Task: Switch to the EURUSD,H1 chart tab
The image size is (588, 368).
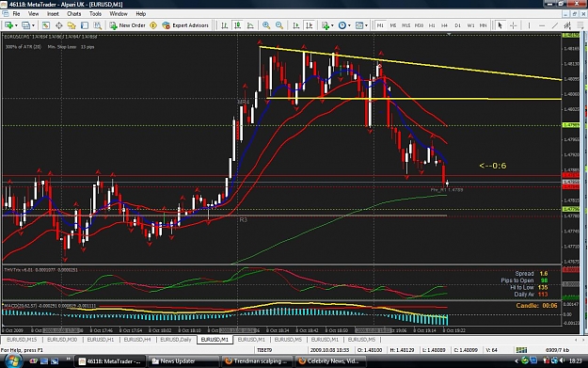Action: click(101, 340)
